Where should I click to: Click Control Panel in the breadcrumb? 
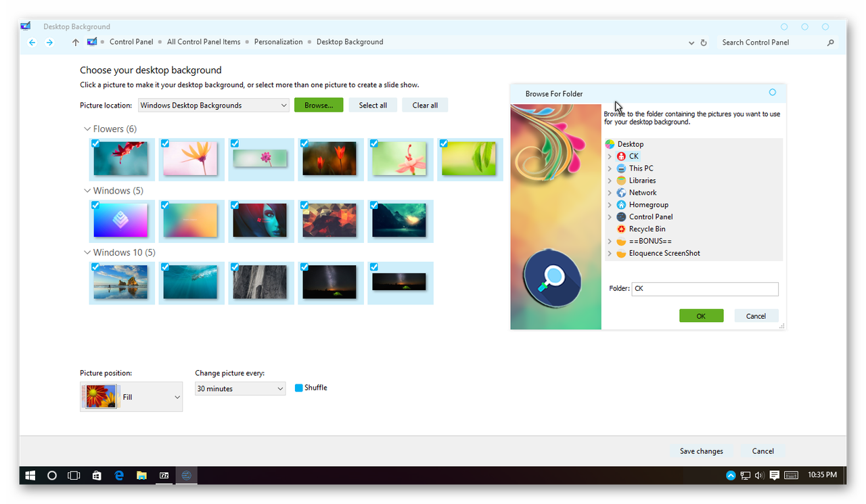tap(131, 42)
